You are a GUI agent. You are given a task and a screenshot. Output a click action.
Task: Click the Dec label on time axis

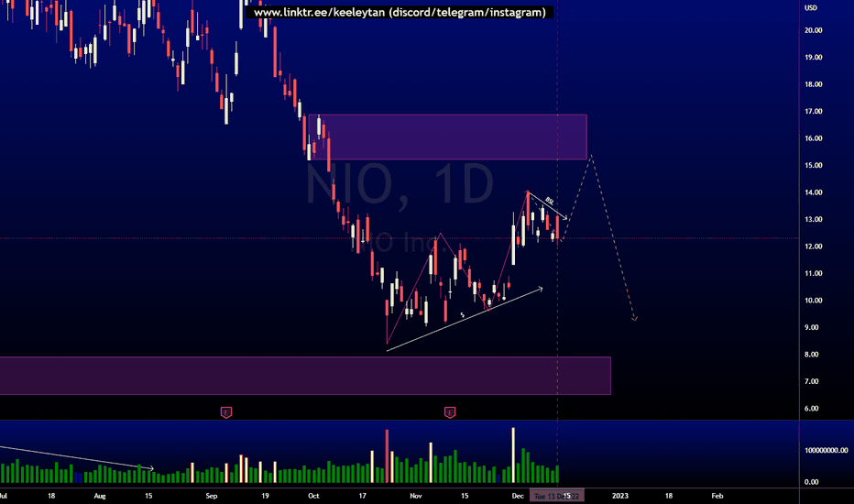point(518,496)
